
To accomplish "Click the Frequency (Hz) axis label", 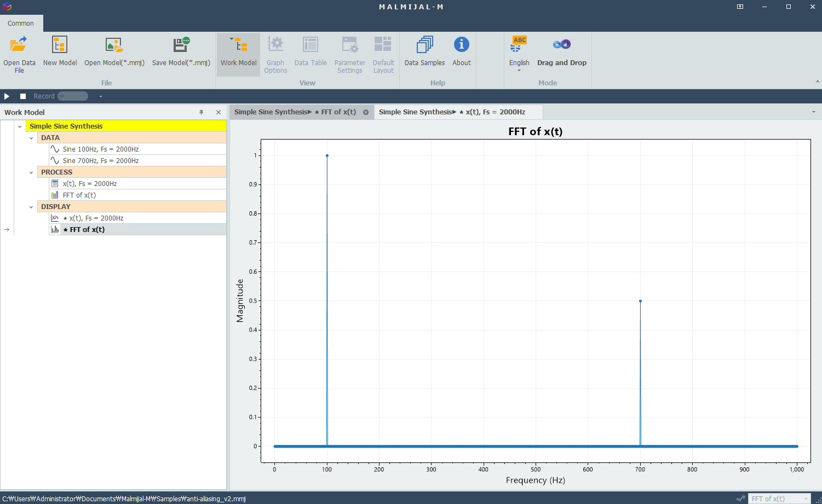I will pyautogui.click(x=535, y=480).
